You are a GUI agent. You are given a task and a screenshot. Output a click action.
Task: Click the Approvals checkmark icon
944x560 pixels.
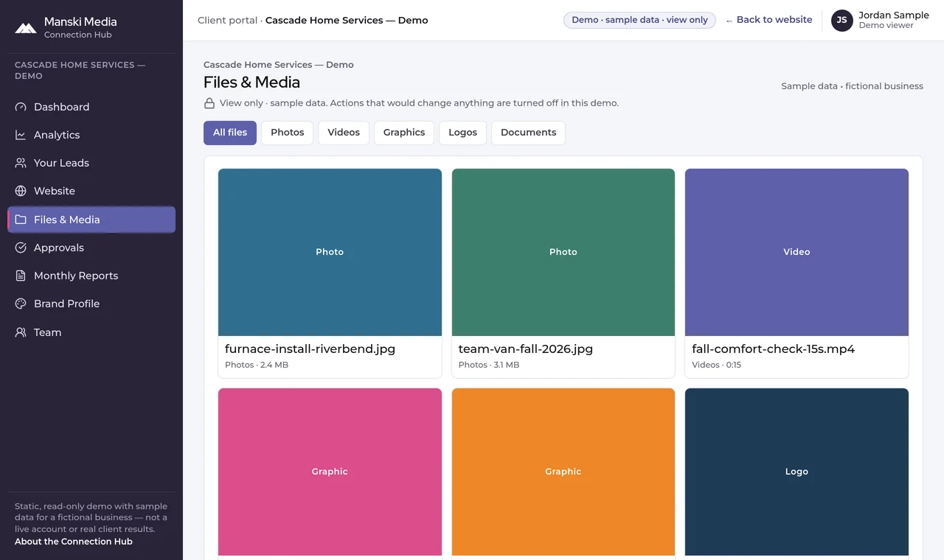pyautogui.click(x=21, y=248)
